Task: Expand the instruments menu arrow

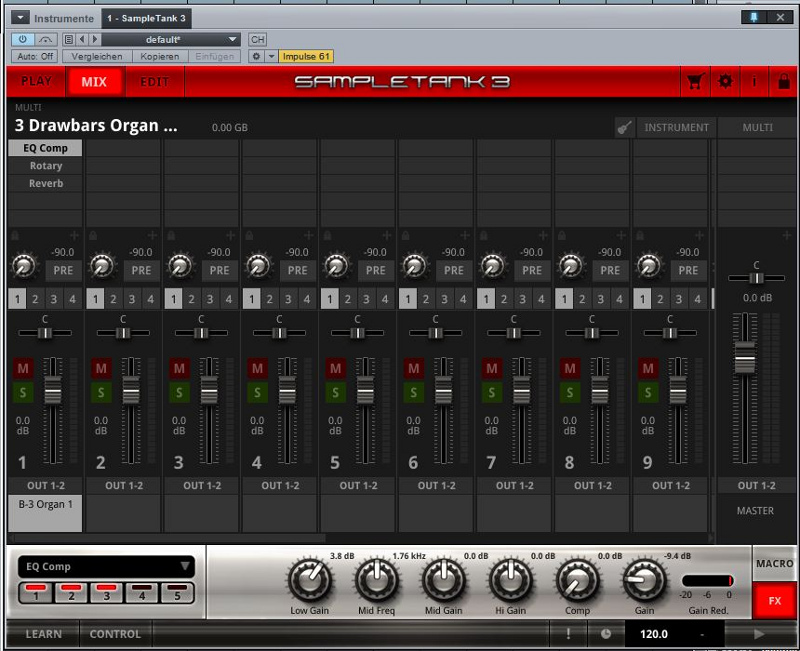Action: pos(20,18)
